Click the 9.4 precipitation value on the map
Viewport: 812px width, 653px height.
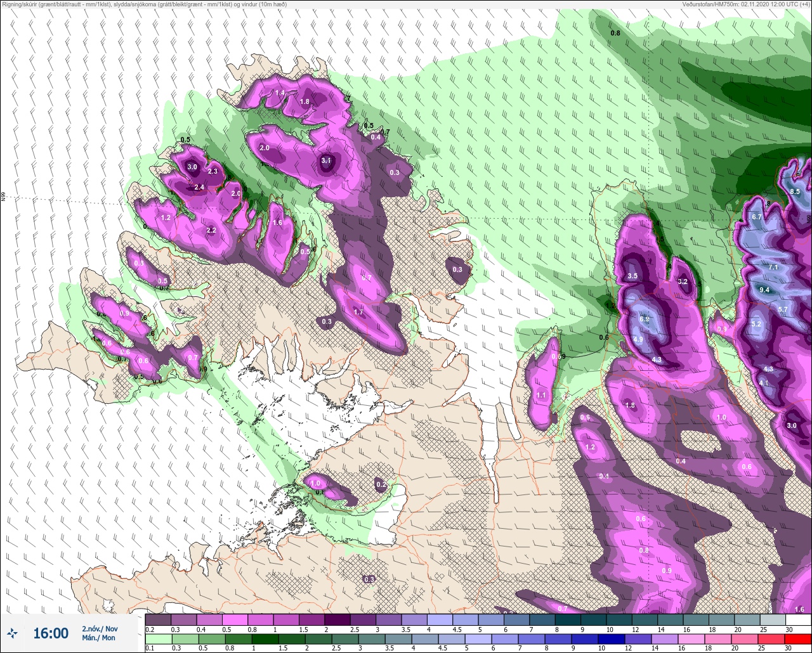[764, 290]
